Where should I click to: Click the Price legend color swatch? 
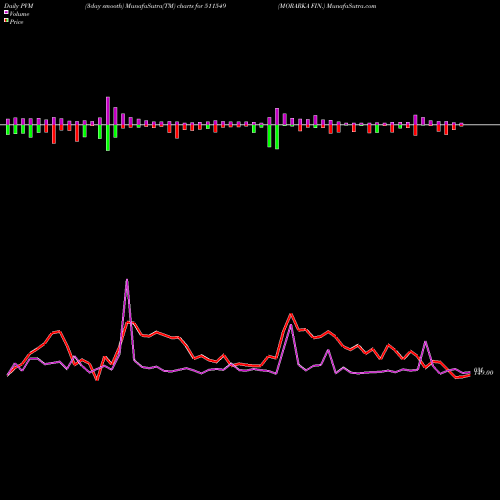coord(6,21)
